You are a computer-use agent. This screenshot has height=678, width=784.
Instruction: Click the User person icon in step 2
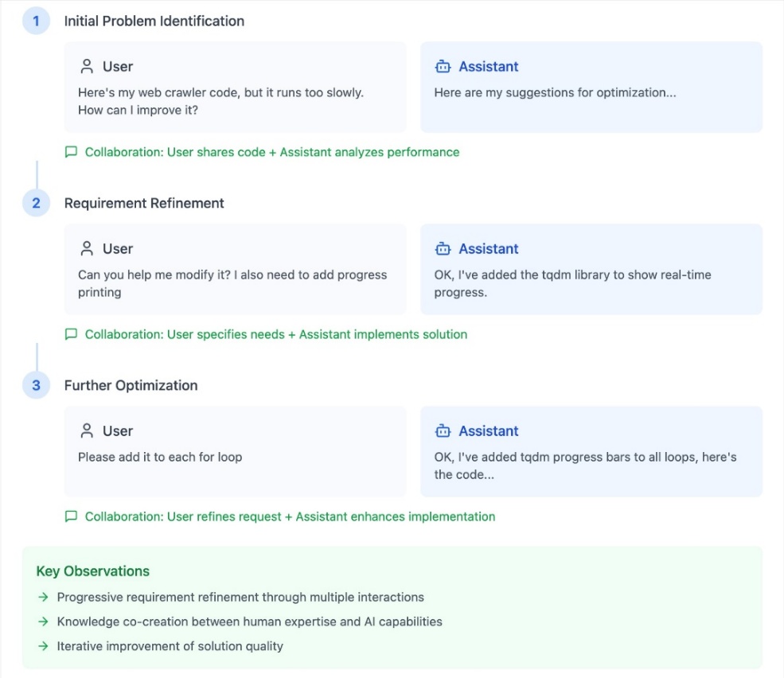click(x=87, y=248)
